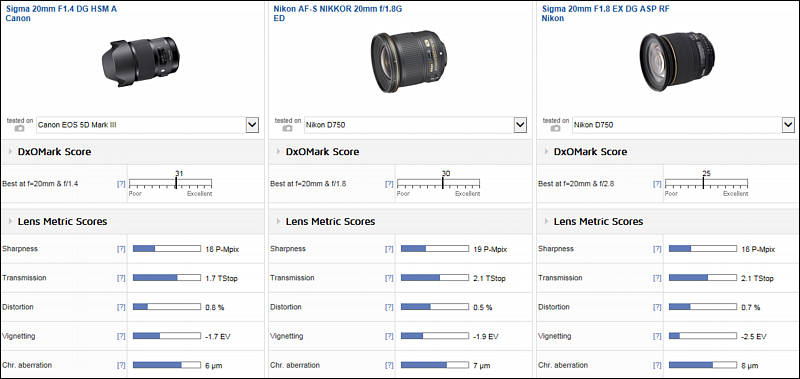Click the 19 P-Mpix sharpness bar
Screen dimensions: 800x379
pos(435,249)
